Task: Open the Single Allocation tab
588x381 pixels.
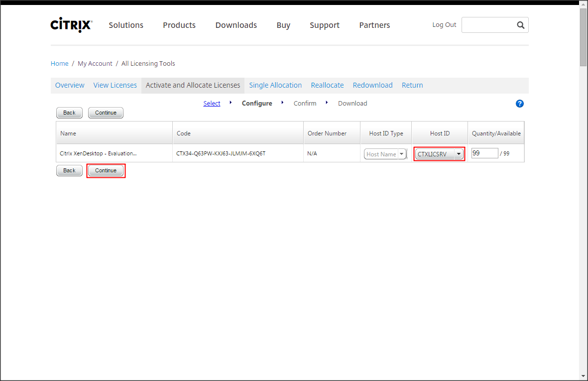Action: pos(275,85)
